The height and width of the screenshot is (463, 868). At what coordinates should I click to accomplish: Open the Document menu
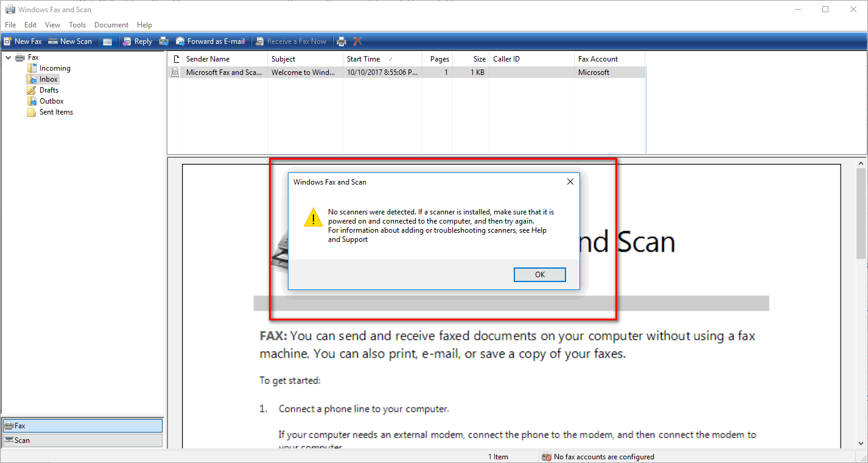[x=111, y=25]
